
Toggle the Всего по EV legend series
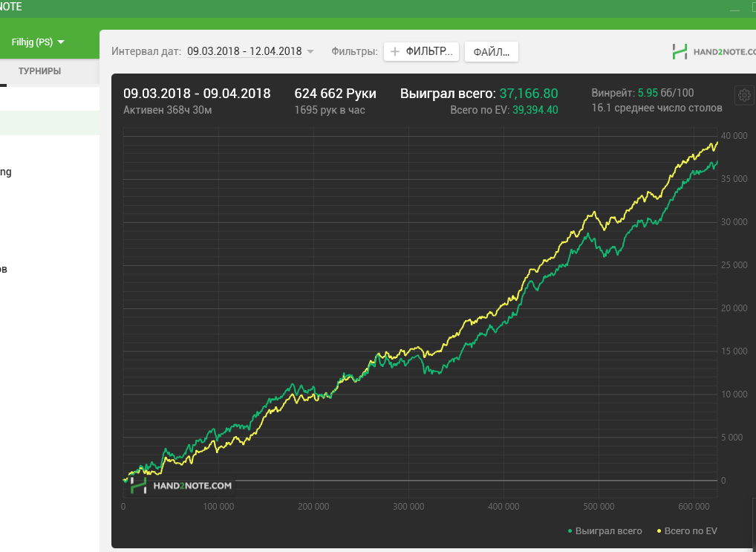click(x=687, y=530)
